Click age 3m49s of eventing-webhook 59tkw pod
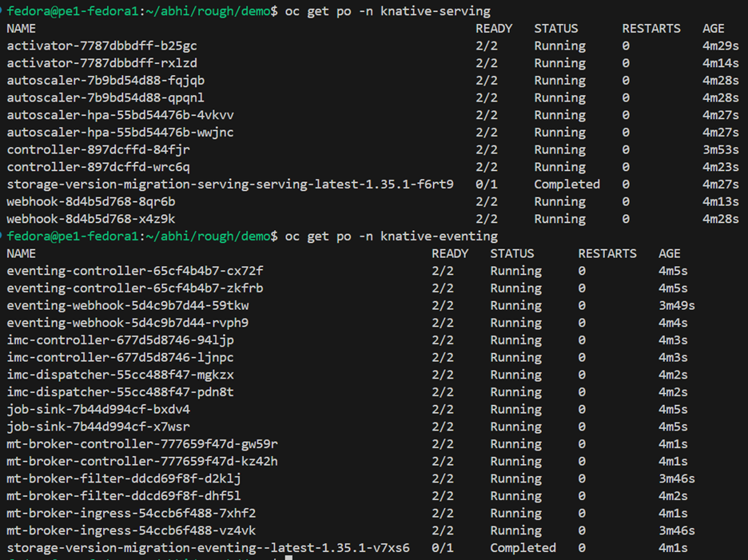Viewport: 748px width, 560px height. click(676, 306)
